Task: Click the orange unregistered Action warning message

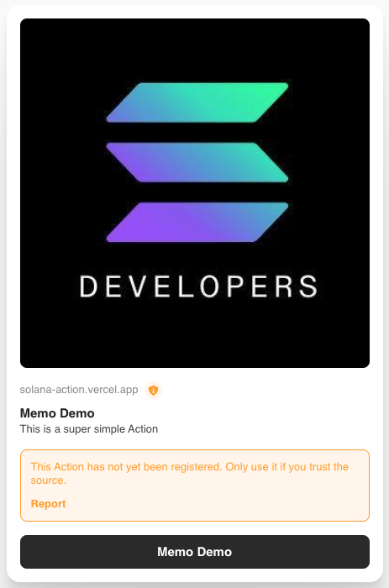Action: [190, 473]
